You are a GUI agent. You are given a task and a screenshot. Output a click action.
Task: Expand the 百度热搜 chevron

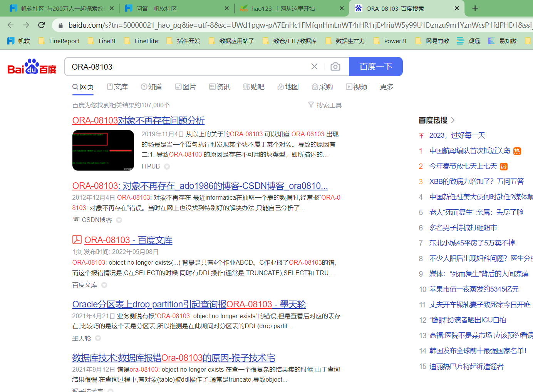pos(453,120)
